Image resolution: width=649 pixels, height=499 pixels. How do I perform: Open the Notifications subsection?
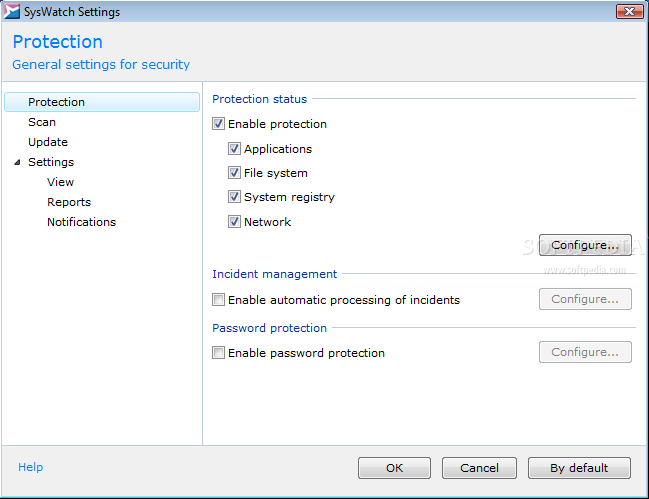tap(82, 222)
